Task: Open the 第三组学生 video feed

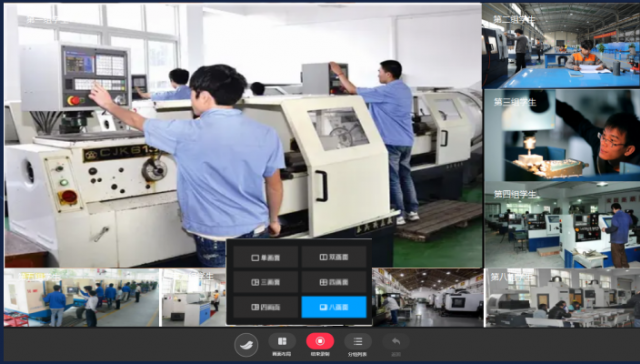Action: pos(561,135)
